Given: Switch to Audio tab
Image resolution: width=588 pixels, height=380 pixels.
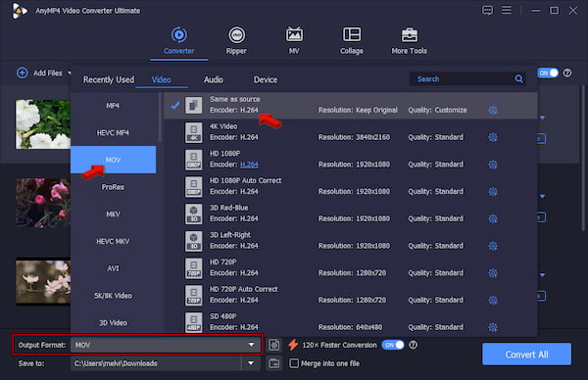Looking at the screenshot, I should click(x=214, y=80).
